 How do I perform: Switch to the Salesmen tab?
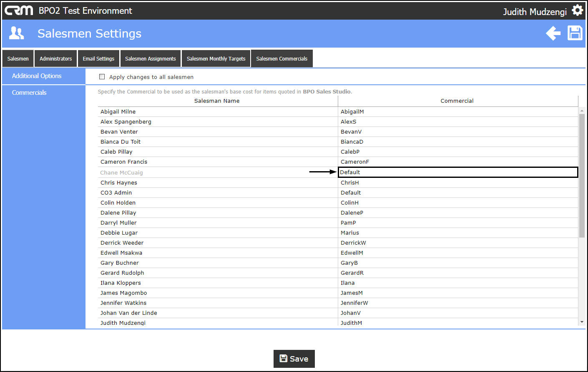coord(18,58)
